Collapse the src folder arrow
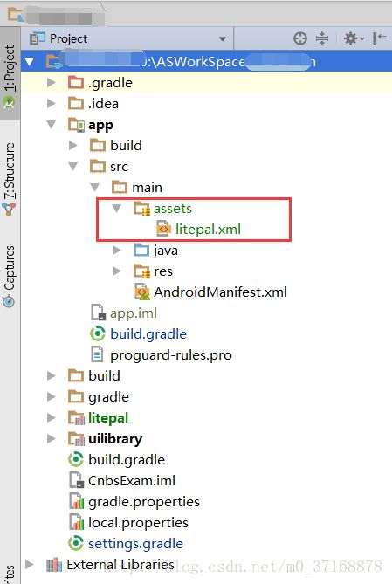 click(x=73, y=166)
